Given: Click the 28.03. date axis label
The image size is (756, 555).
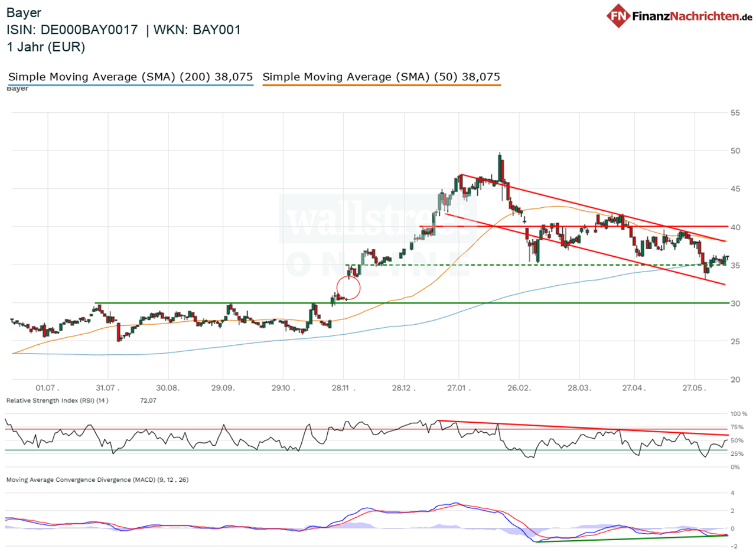Looking at the screenshot, I should pos(579,390).
